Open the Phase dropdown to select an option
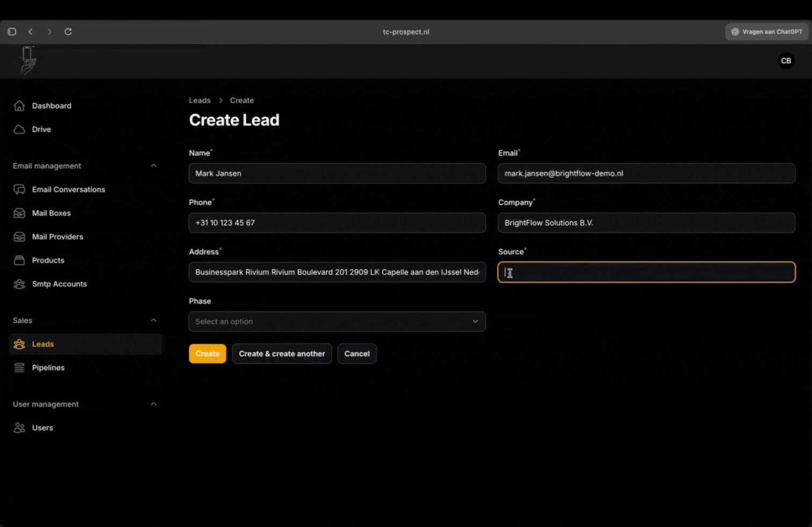 337,321
